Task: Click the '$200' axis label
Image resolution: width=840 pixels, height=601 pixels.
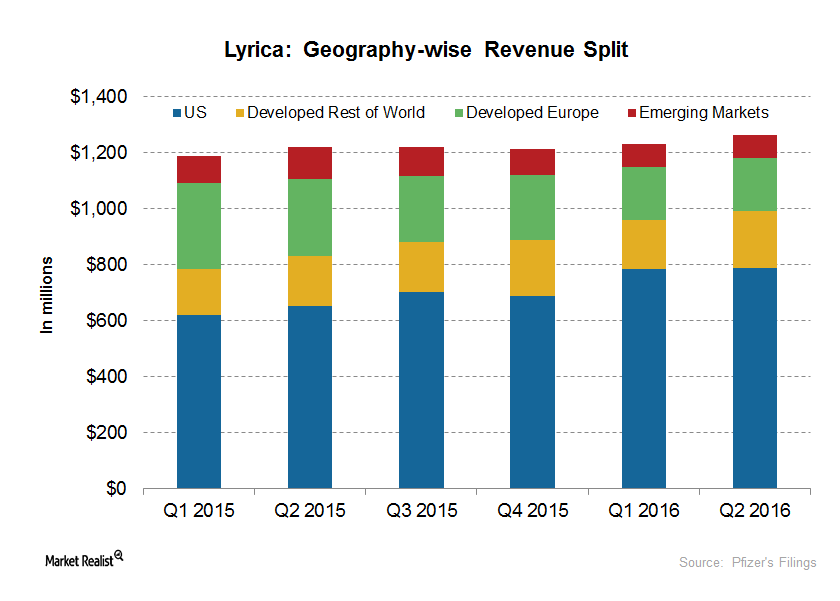Action: [107, 432]
